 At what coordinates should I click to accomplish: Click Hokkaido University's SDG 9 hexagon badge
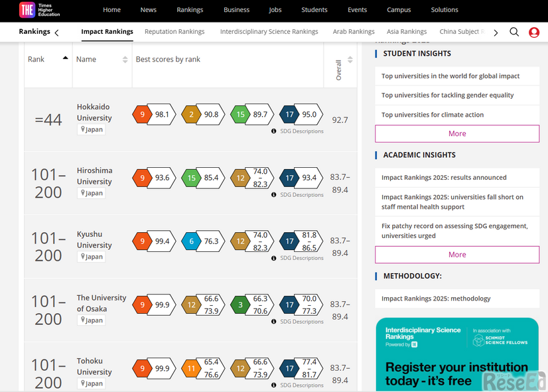coord(142,114)
